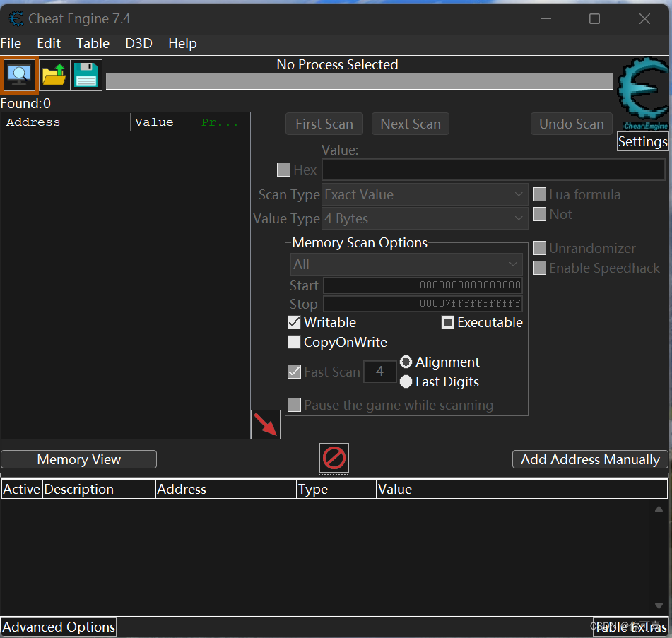
Task: Click the address list scroll down arrow
Action: click(659, 605)
